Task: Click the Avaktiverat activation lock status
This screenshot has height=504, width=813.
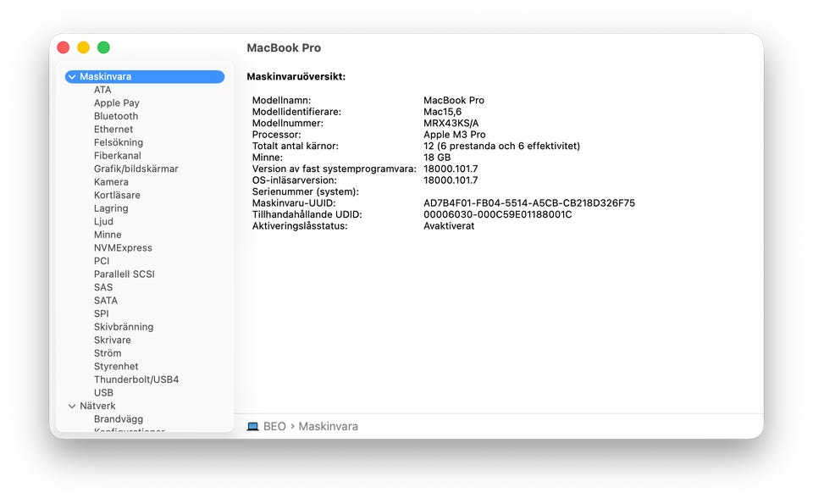Action: pos(449,225)
